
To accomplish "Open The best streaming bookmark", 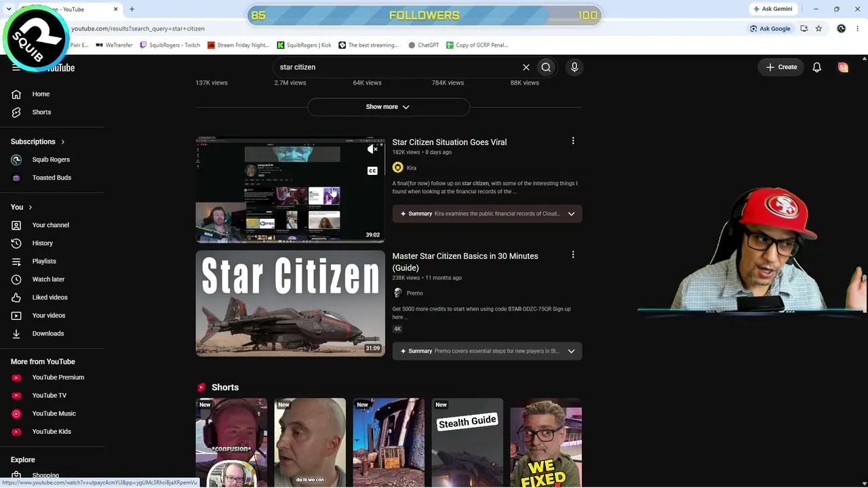I will coord(368,45).
